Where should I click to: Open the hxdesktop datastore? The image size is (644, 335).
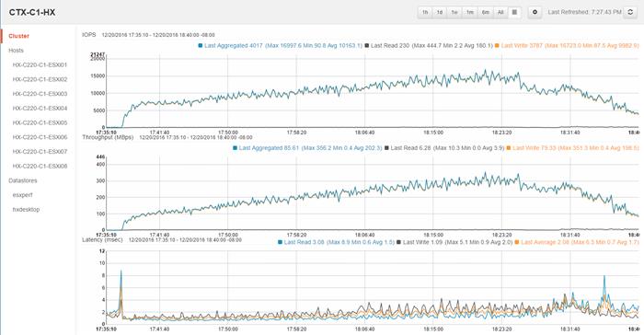pos(27,209)
